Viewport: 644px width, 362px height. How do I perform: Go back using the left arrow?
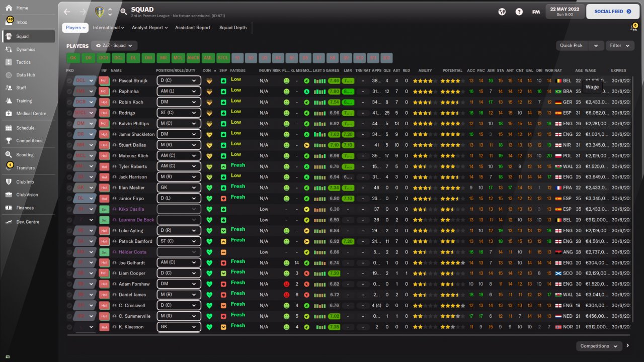click(67, 12)
